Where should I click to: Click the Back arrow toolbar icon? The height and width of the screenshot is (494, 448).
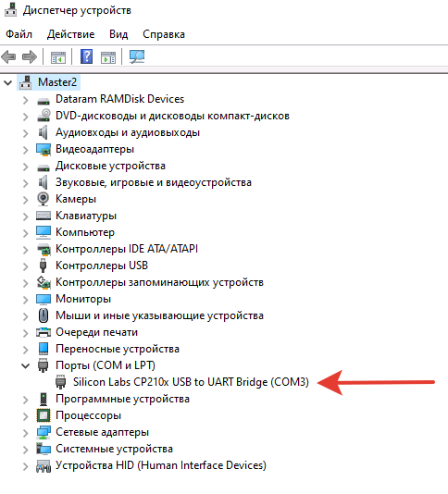tap(8, 57)
